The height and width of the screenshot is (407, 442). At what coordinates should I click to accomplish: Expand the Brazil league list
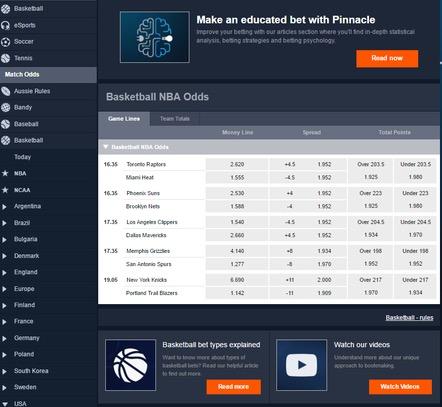point(4,223)
